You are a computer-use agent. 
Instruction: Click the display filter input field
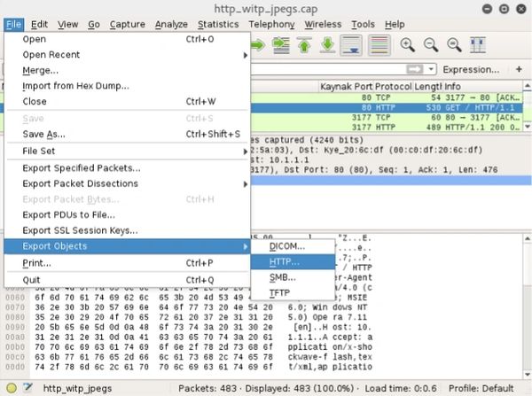coord(328,69)
